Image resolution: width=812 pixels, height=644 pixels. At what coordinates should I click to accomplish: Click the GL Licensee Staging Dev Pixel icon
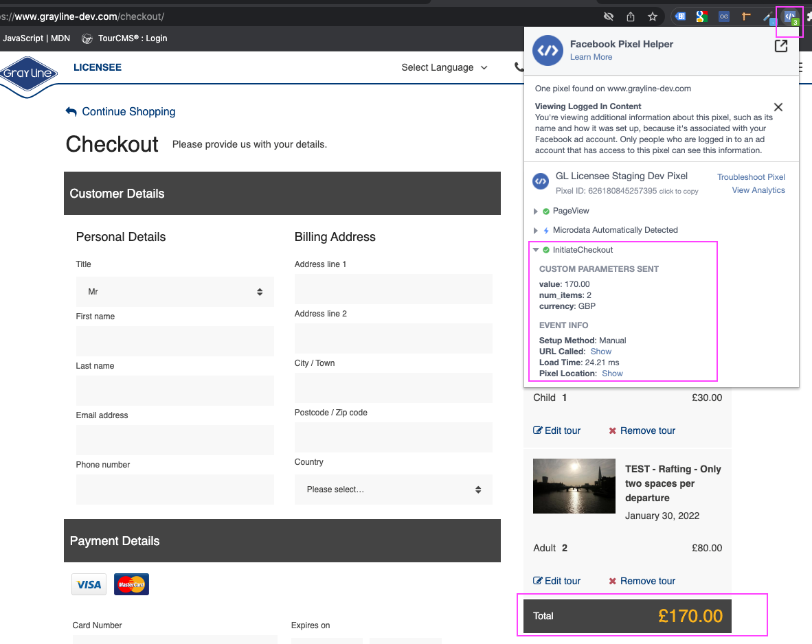541,181
